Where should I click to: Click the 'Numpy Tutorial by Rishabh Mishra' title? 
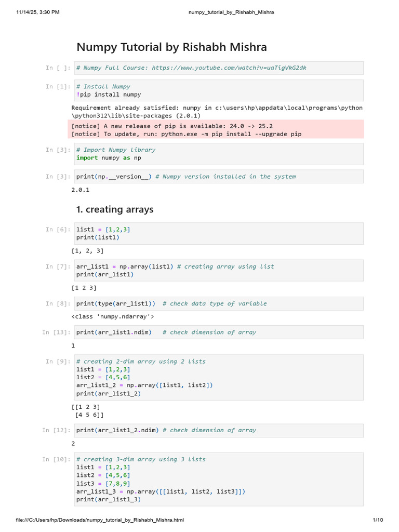[x=171, y=47]
